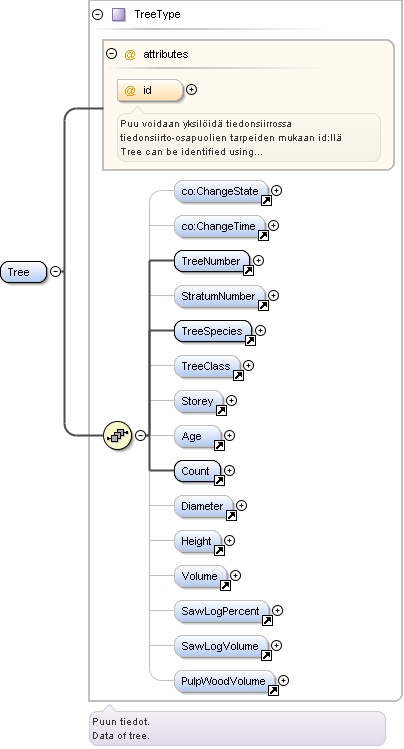Select the co:ChangeState node
The width and height of the screenshot is (404, 749).
221,191
